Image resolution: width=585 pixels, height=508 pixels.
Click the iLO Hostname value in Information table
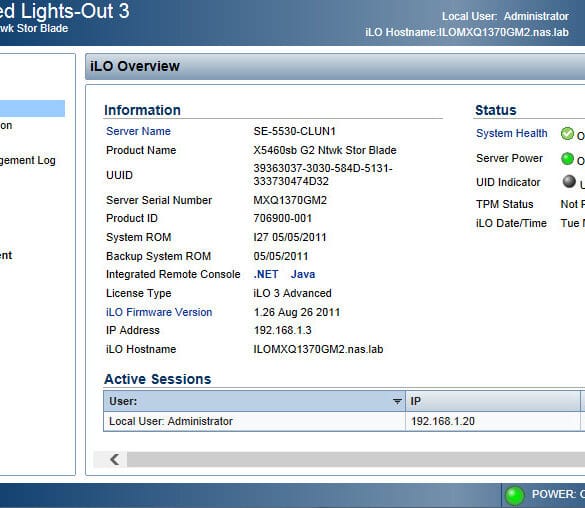pos(318,349)
